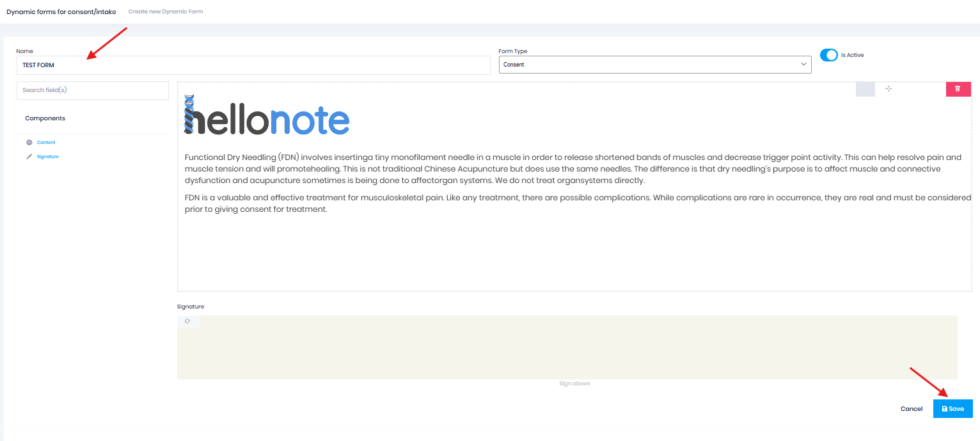980x441 pixels.
Task: Click the Signature pencil icon
Action: click(29, 156)
